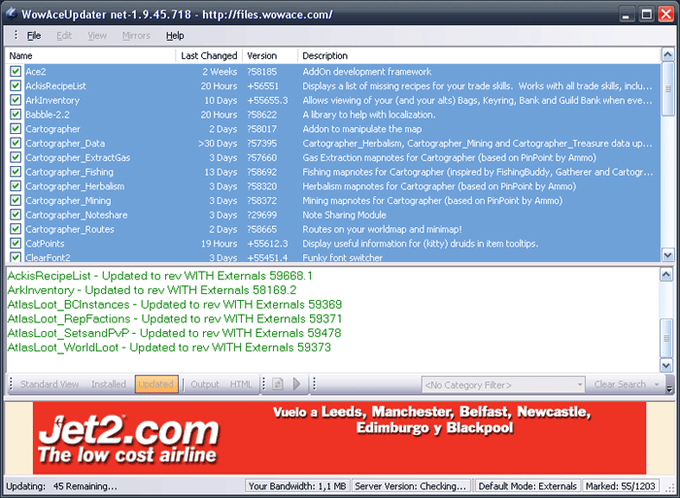Viewport: 680px width, 498px height.
Task: Click the Clear Search button
Action: click(620, 385)
